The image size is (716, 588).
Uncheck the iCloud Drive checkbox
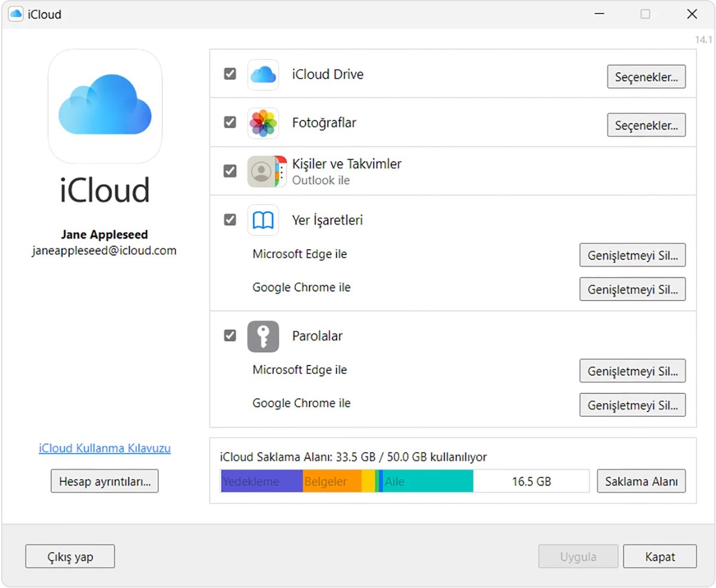[x=230, y=74]
